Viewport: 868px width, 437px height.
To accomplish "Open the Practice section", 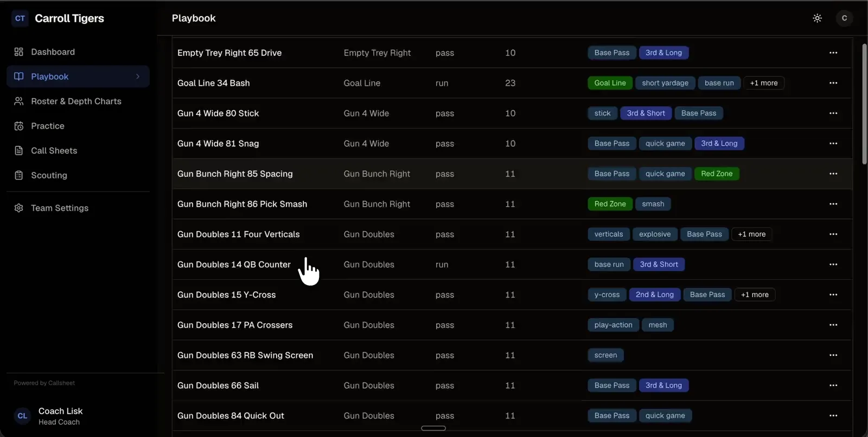I will (78, 126).
